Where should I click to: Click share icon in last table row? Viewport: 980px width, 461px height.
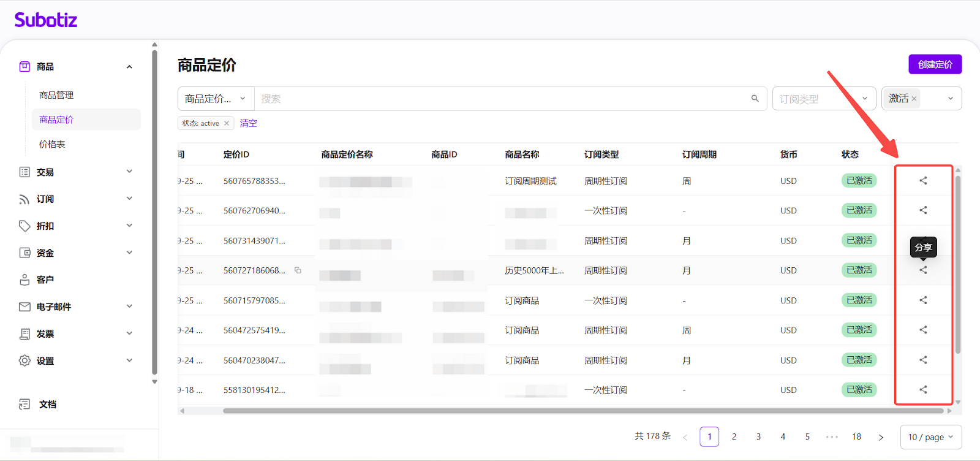tap(923, 390)
